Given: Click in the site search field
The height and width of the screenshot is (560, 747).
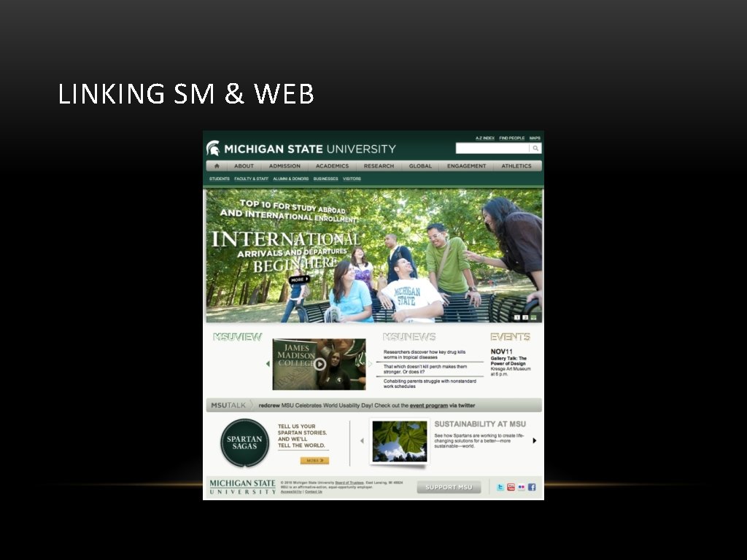Looking at the screenshot, I should (492, 149).
